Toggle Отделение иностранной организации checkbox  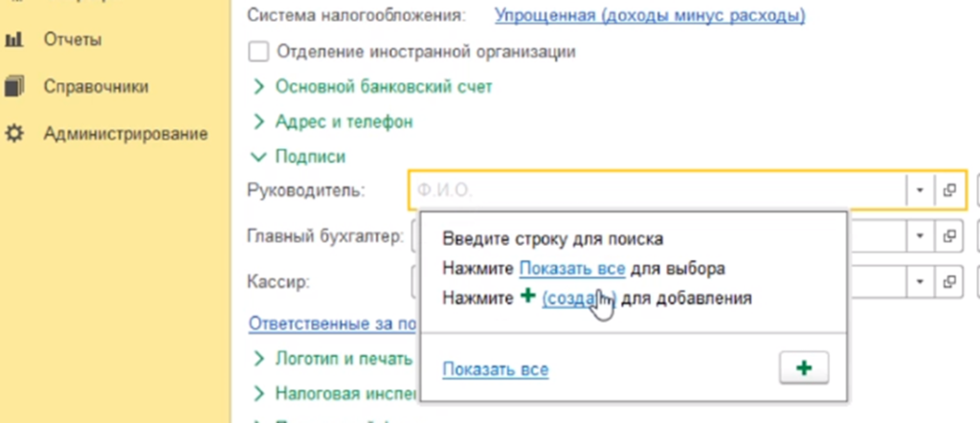click(257, 52)
